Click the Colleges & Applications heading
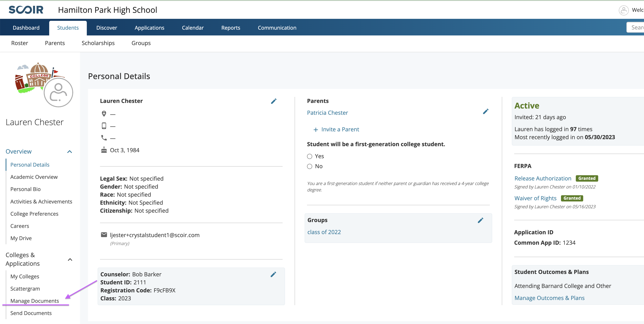Screen dimensions: 644x324 pos(22,259)
